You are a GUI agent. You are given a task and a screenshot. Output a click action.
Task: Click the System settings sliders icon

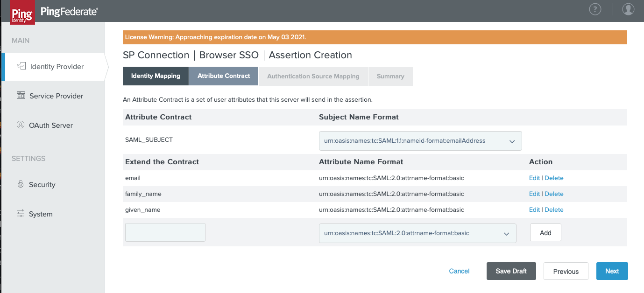point(21,213)
